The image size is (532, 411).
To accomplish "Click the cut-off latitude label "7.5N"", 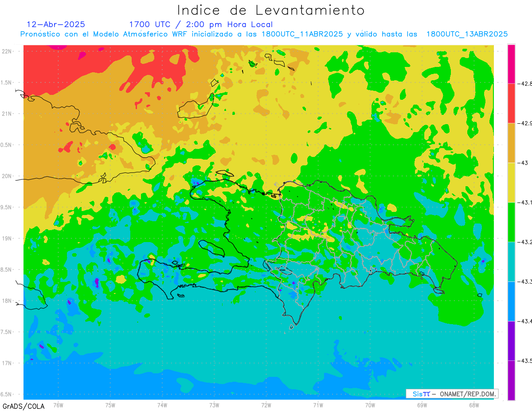I will click(7, 332).
